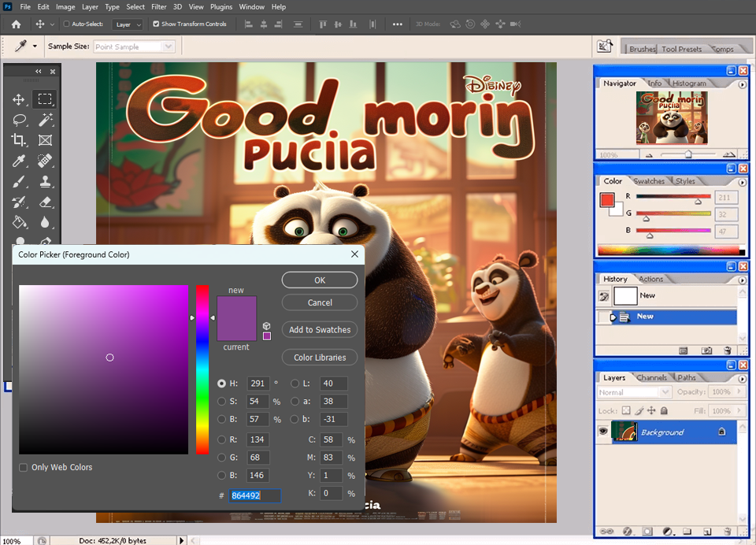Click align left edges icon
The image size is (756, 545).
[x=248, y=24]
